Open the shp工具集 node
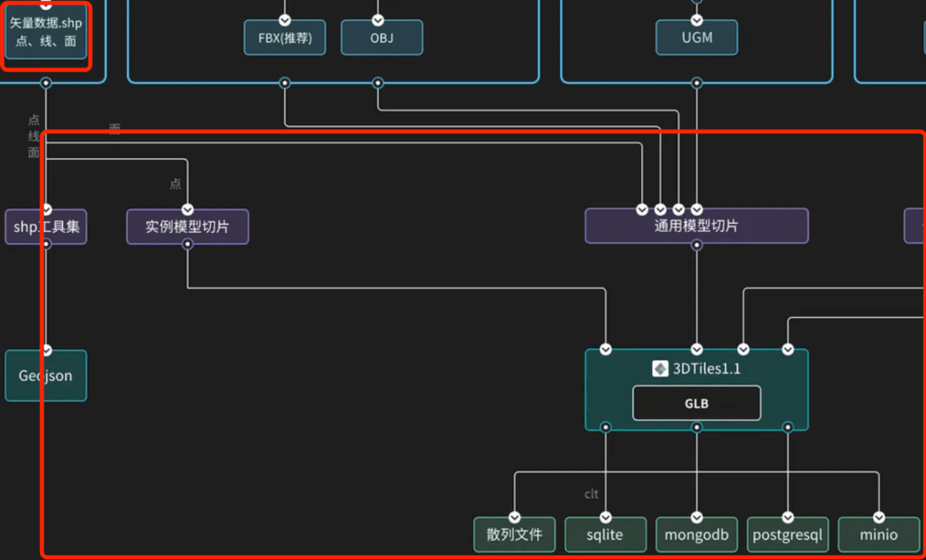The width and height of the screenshot is (926, 560). pos(46,227)
